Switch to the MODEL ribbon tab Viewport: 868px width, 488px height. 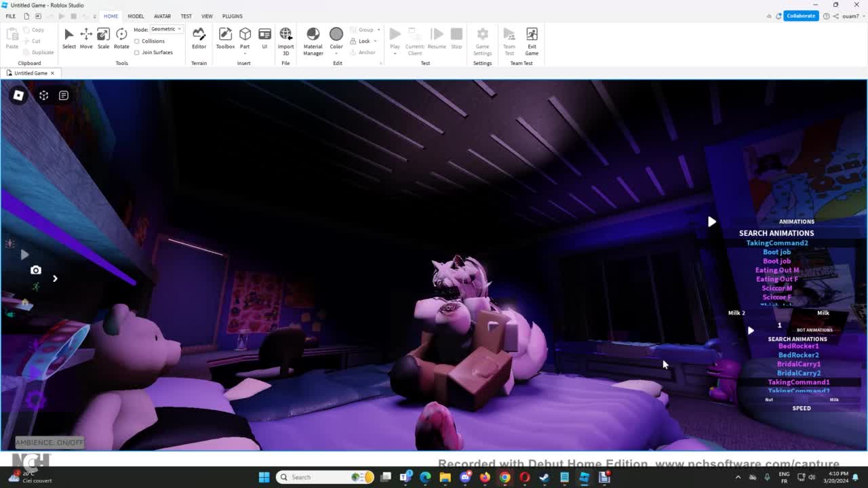pyautogui.click(x=136, y=16)
